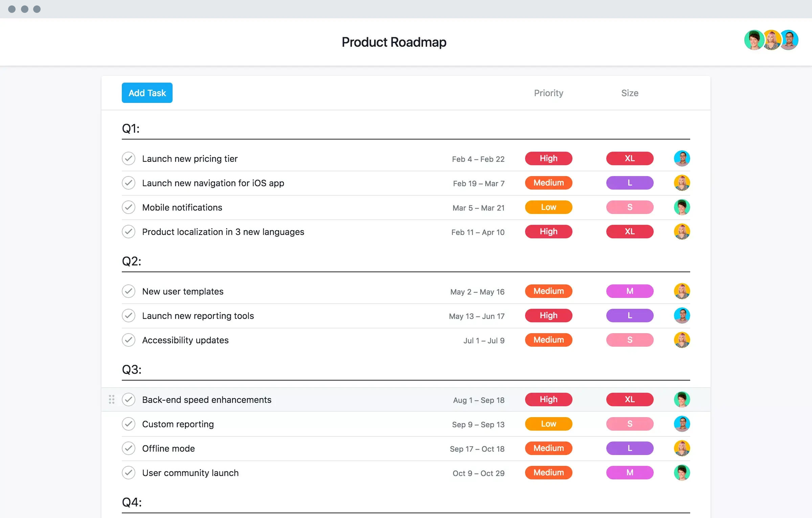Click the Low priority badge on Custom reporting
The width and height of the screenshot is (812, 518).
click(548, 423)
